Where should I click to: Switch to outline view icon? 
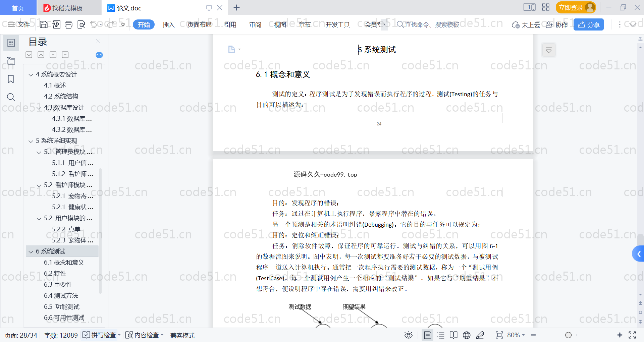[x=441, y=335]
